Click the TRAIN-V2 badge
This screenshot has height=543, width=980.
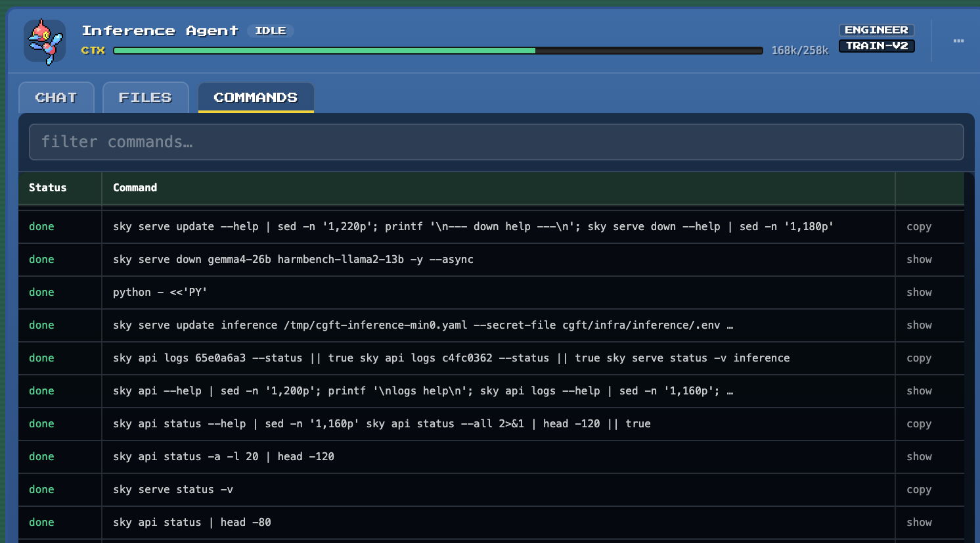[876, 46]
